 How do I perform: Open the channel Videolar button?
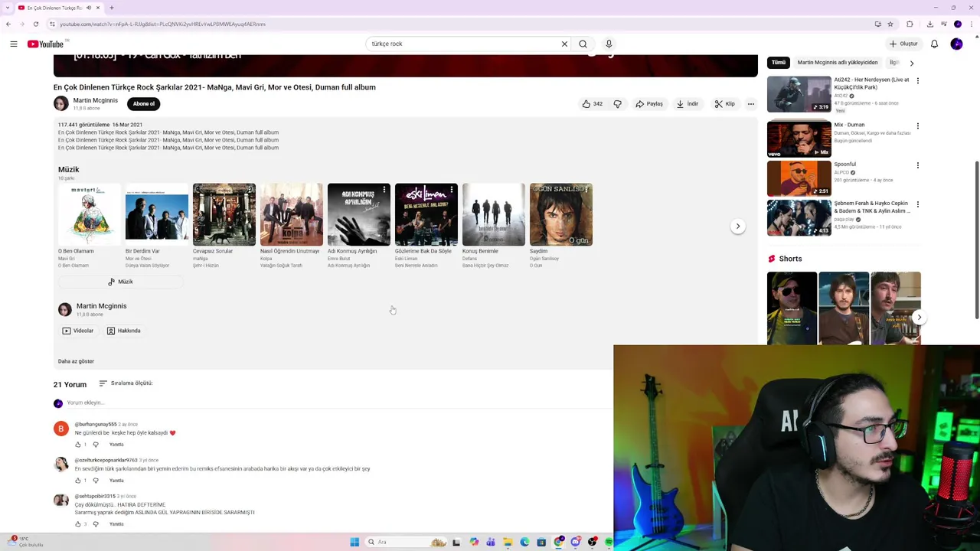(x=77, y=331)
